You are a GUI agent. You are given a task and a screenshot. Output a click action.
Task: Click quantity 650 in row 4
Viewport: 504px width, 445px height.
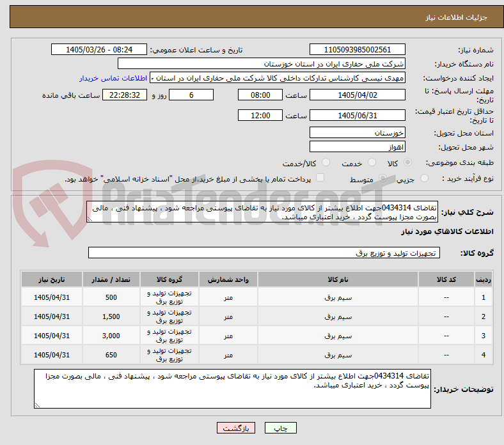111,355
